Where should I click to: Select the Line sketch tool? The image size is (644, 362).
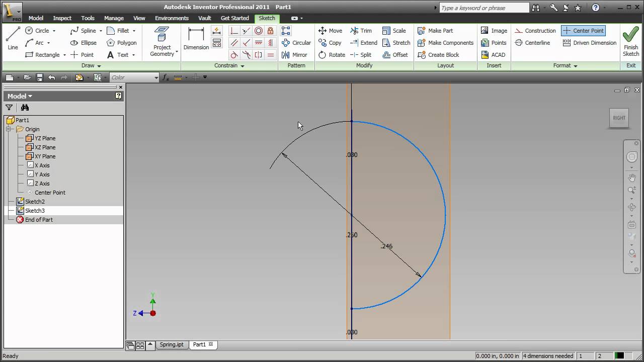pos(13,38)
